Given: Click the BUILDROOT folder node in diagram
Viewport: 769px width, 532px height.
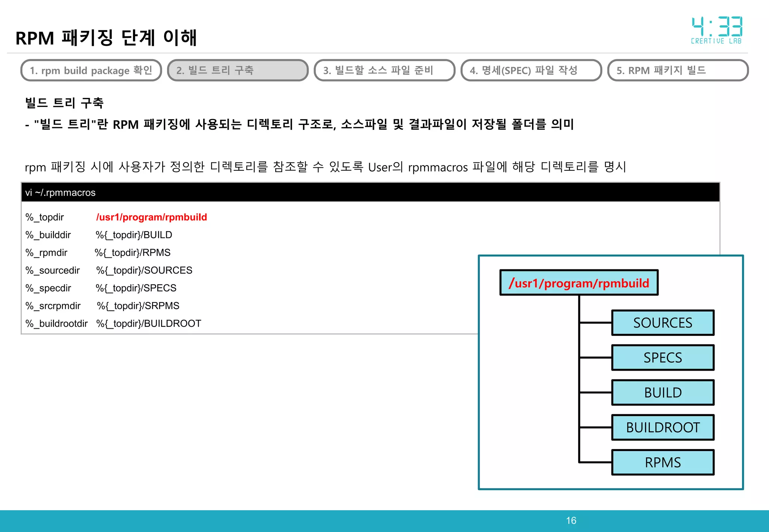Looking at the screenshot, I should click(x=663, y=427).
